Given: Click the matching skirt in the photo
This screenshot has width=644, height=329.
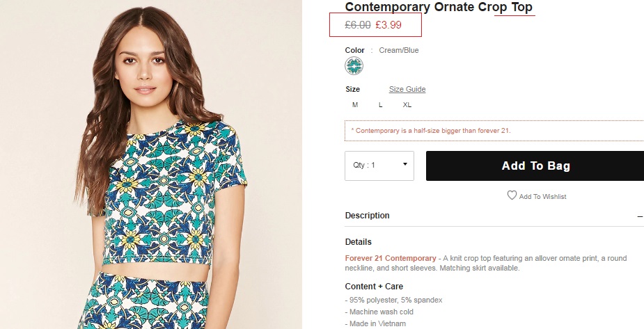Looking at the screenshot, I should [174, 306].
